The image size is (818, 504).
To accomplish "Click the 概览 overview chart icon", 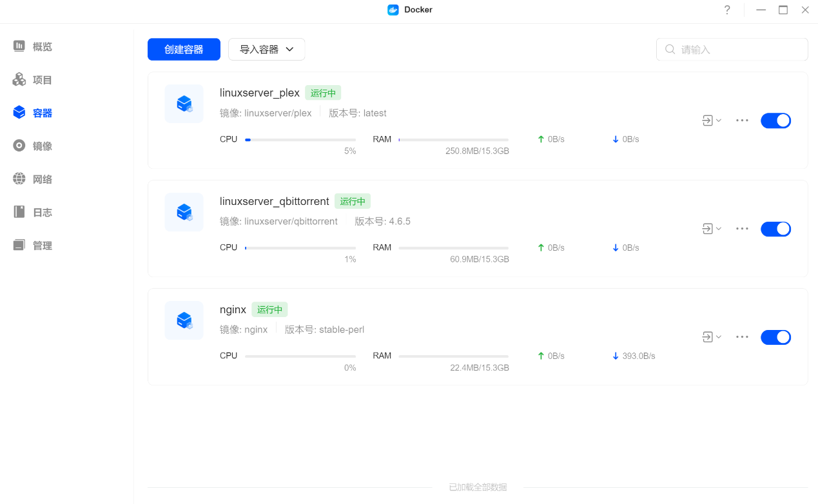I will tap(19, 46).
